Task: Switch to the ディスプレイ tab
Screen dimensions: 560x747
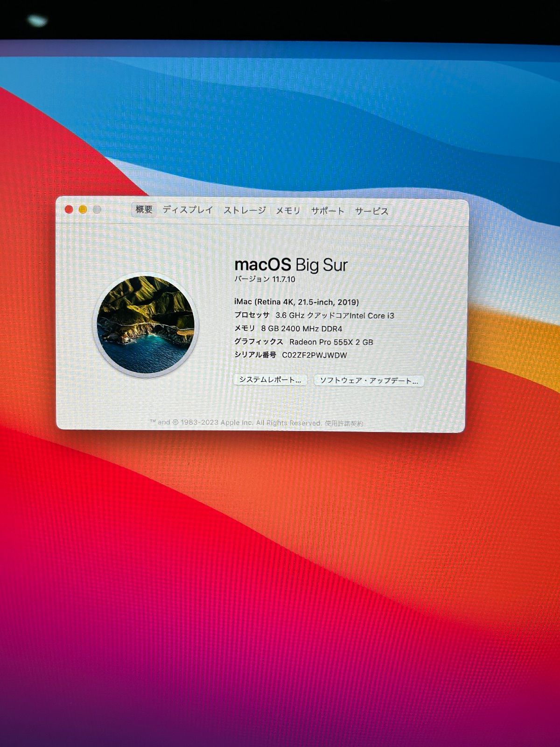Action: tap(188, 210)
